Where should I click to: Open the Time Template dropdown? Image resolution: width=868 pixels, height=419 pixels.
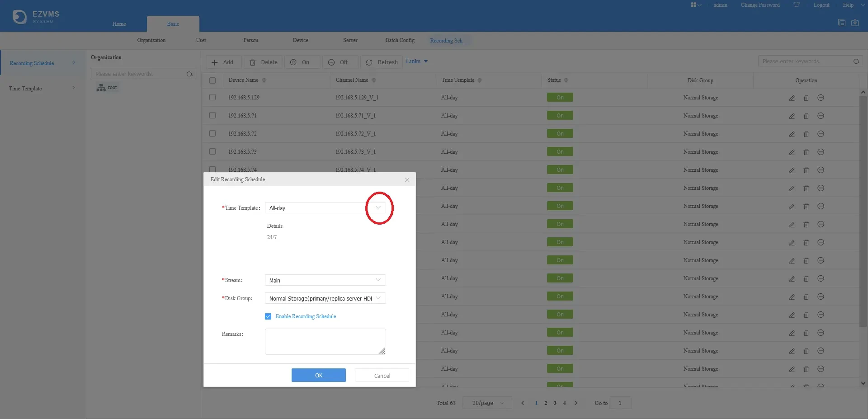click(x=325, y=208)
